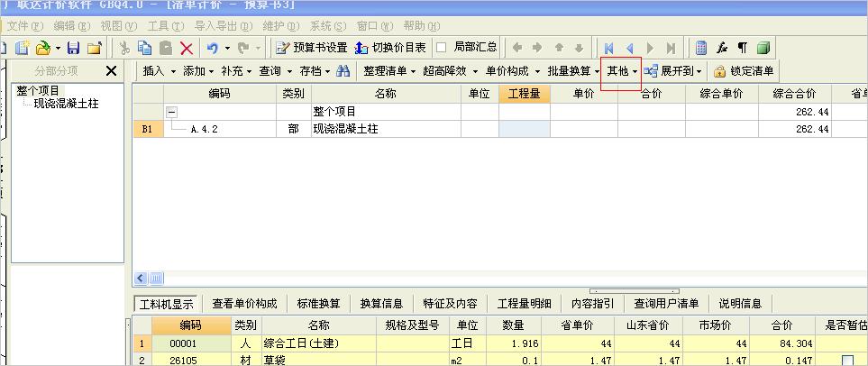The image size is (868, 366).
Task: Click the Undo arrow icon
Action: coord(213,48)
